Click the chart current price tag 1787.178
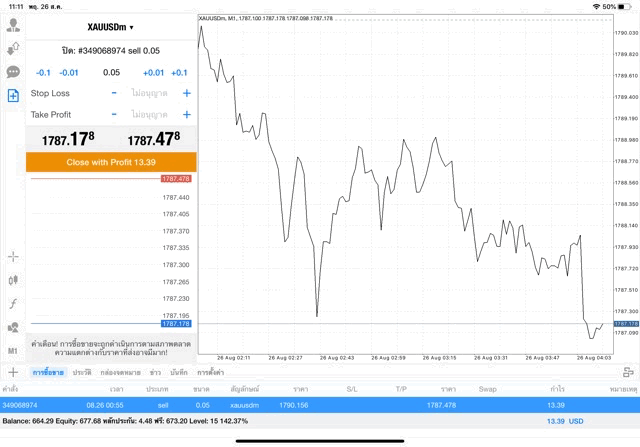640x447 pixels. 627,324
